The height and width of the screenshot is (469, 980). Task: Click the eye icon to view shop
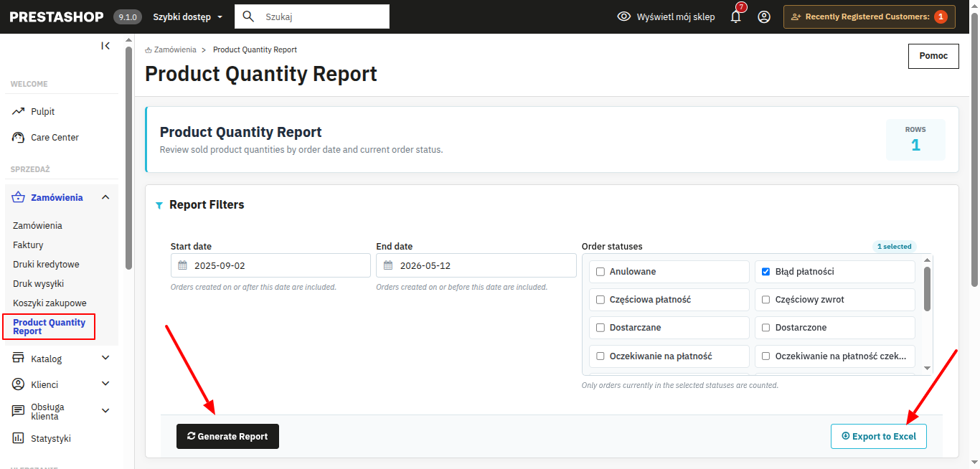[x=624, y=16]
